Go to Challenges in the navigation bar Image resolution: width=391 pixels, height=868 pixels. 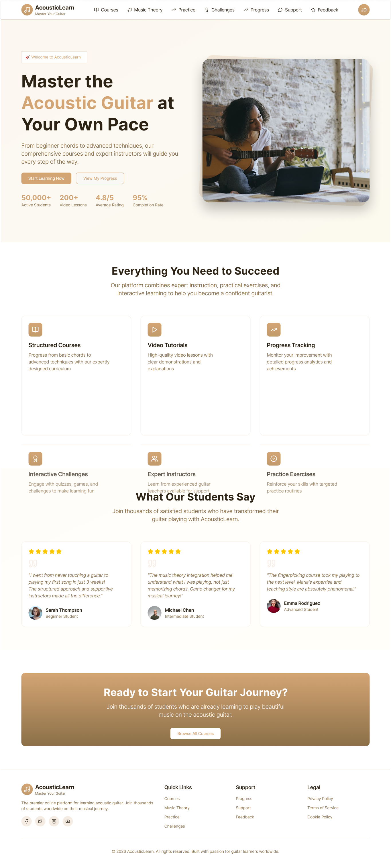(220, 10)
